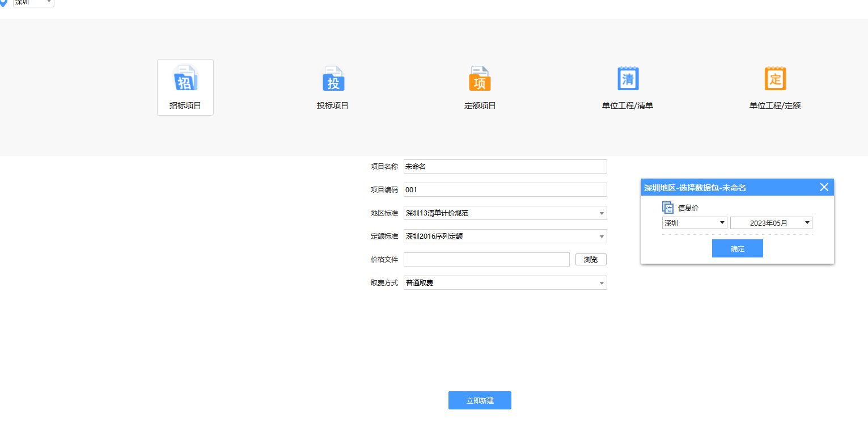The image size is (868, 444).
Task: Click the dialog title 深圳地区-选择数据包-未命名
Action: click(x=695, y=188)
